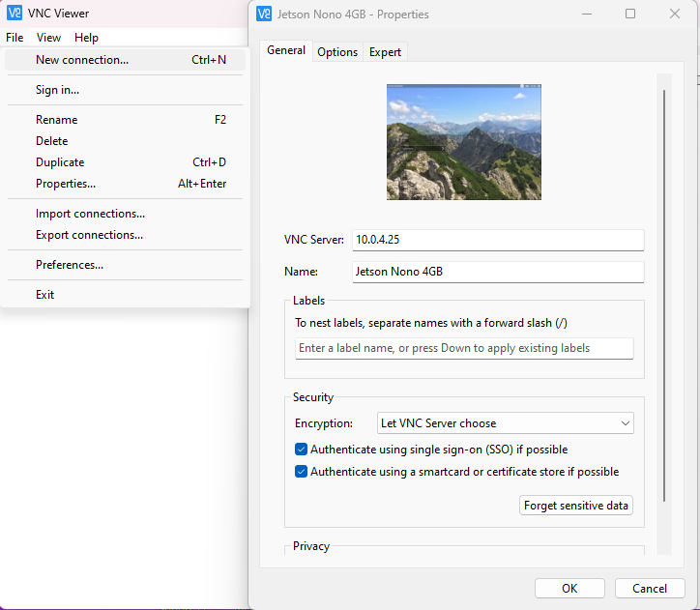Click the VNC Viewer logo in the main title bar
The width and height of the screenshot is (700, 610).
pyautogui.click(x=14, y=13)
